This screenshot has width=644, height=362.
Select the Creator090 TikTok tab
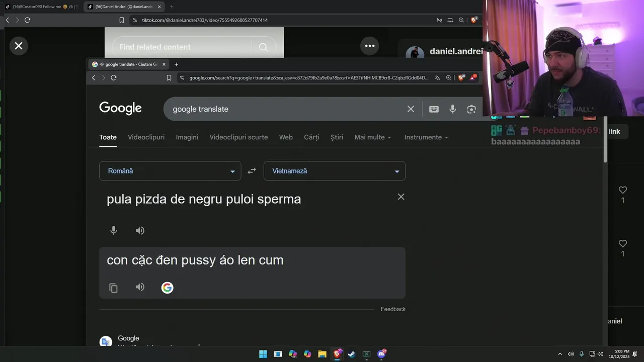pyautogui.click(x=41, y=7)
